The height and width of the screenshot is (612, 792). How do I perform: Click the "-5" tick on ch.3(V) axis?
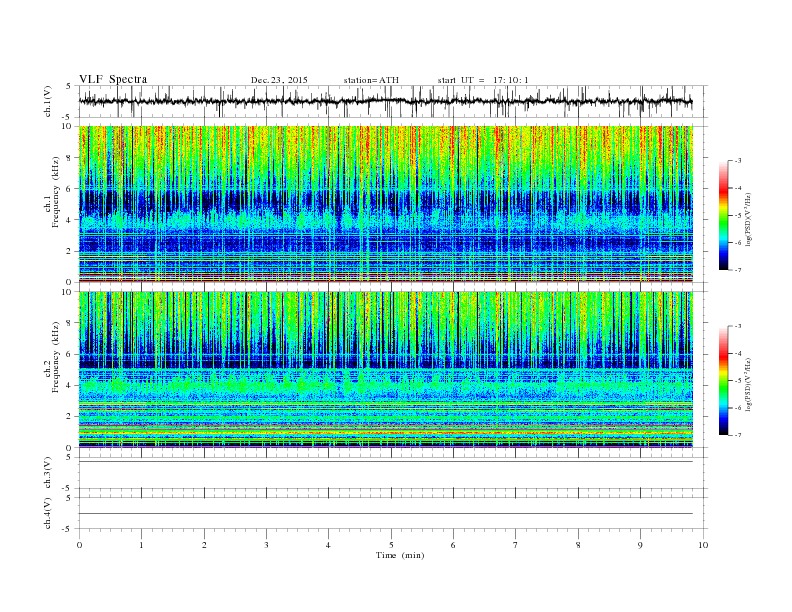click(68, 488)
